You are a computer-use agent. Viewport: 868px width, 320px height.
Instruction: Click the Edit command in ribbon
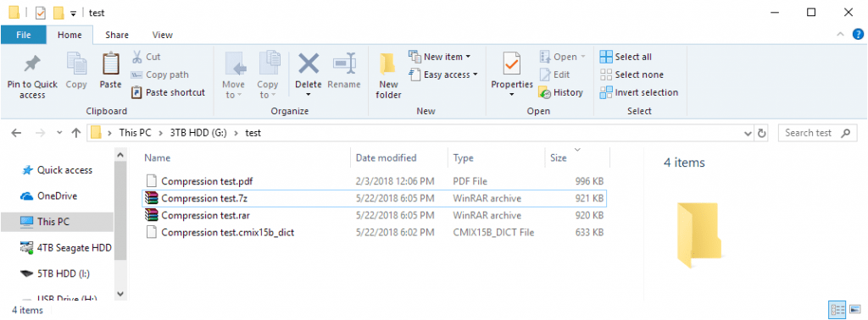pos(554,74)
